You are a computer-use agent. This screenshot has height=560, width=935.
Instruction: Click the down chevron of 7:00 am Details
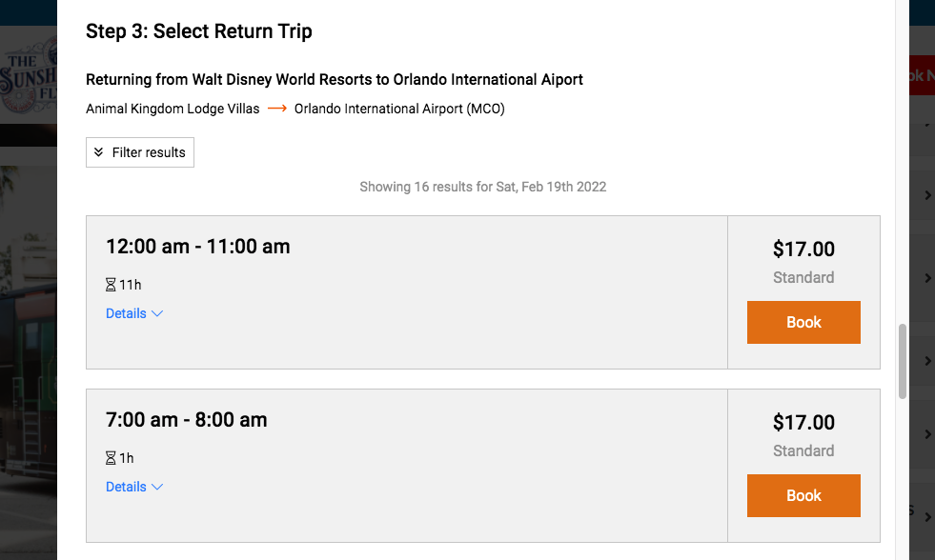[x=157, y=487]
